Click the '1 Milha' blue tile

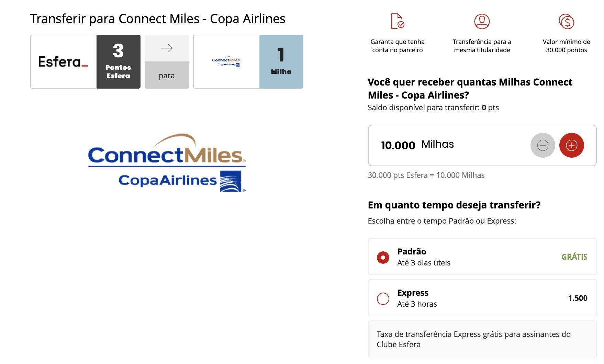tap(281, 61)
